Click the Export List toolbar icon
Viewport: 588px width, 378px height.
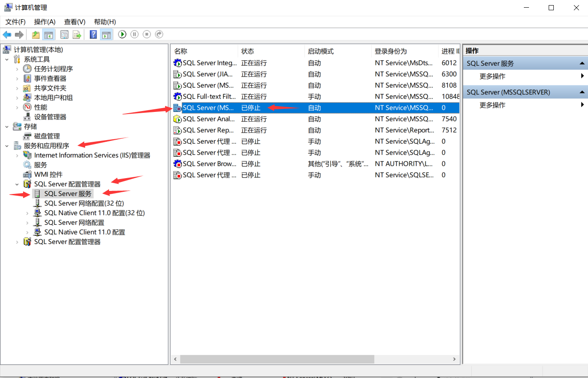[77, 35]
